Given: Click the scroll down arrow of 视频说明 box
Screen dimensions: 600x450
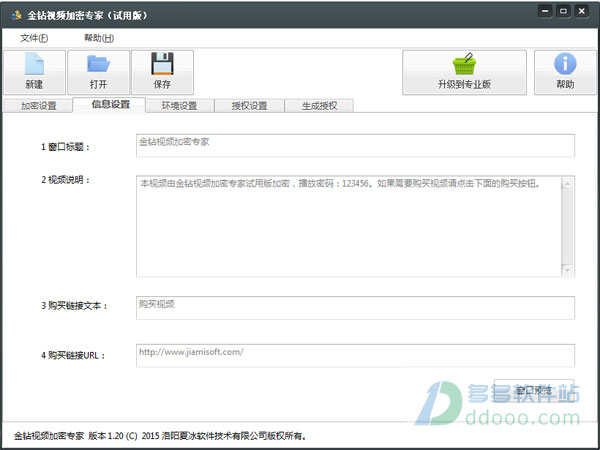Looking at the screenshot, I should coord(567,270).
